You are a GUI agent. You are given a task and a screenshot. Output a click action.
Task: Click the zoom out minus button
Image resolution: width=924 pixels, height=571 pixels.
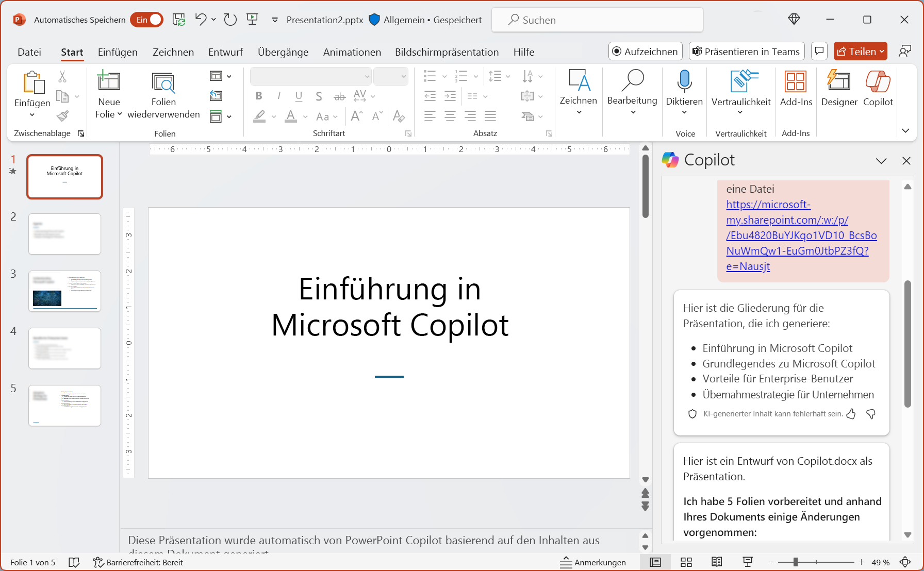770,562
